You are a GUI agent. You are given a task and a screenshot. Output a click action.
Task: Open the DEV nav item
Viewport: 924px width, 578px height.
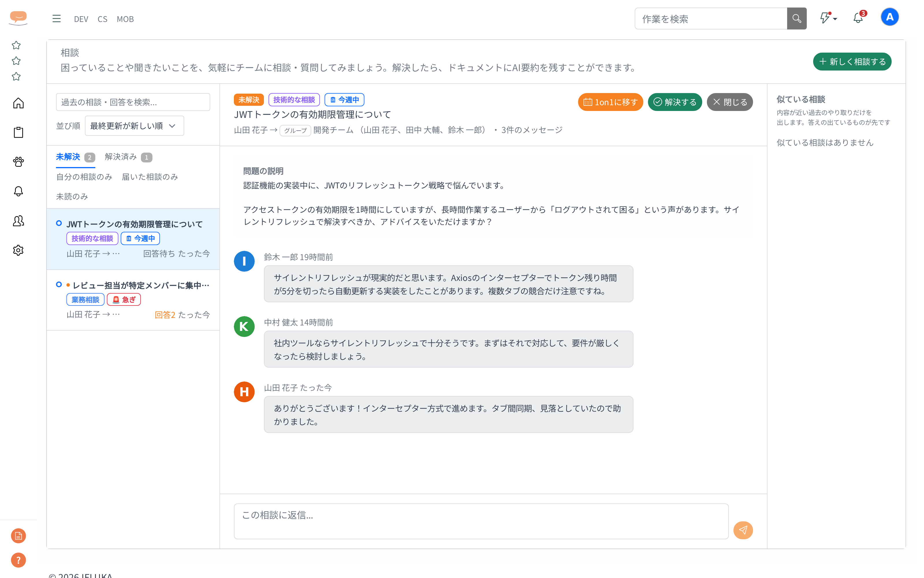tap(81, 19)
